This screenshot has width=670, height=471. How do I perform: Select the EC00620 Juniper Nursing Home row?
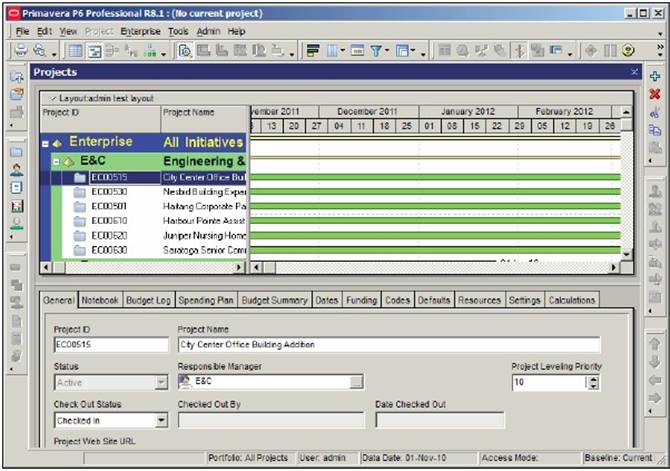click(x=154, y=236)
